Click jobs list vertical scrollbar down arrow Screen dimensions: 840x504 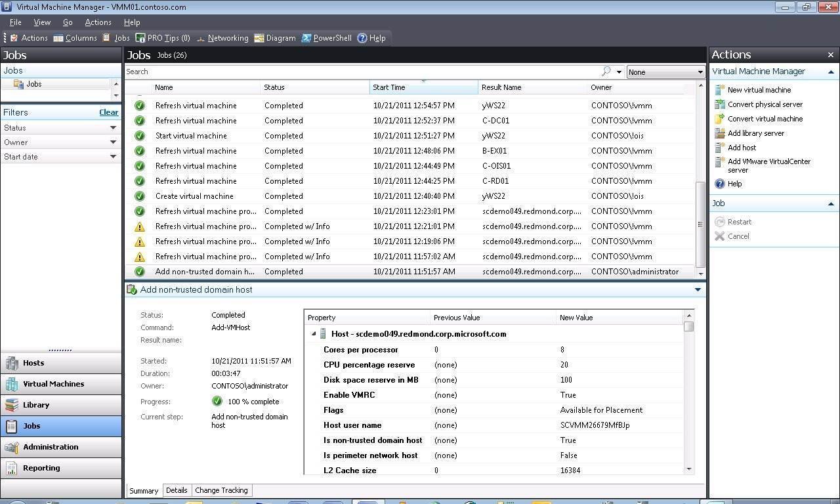coord(701,274)
